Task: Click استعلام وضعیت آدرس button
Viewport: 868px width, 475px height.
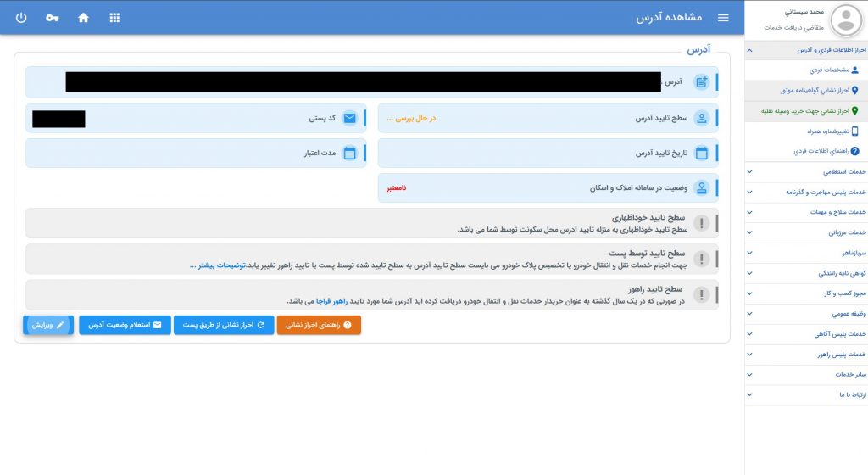Action: click(x=125, y=325)
